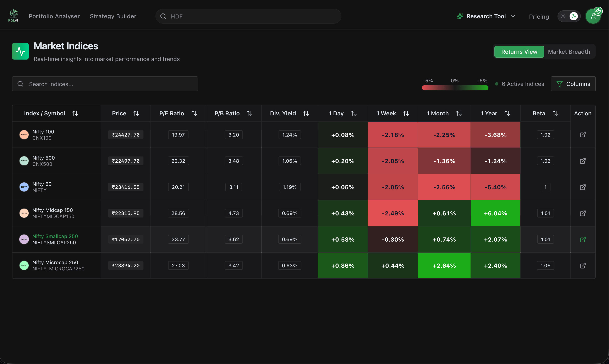Switch to light mode sun icon
Screen dimensions: 609x364
tap(563, 16)
